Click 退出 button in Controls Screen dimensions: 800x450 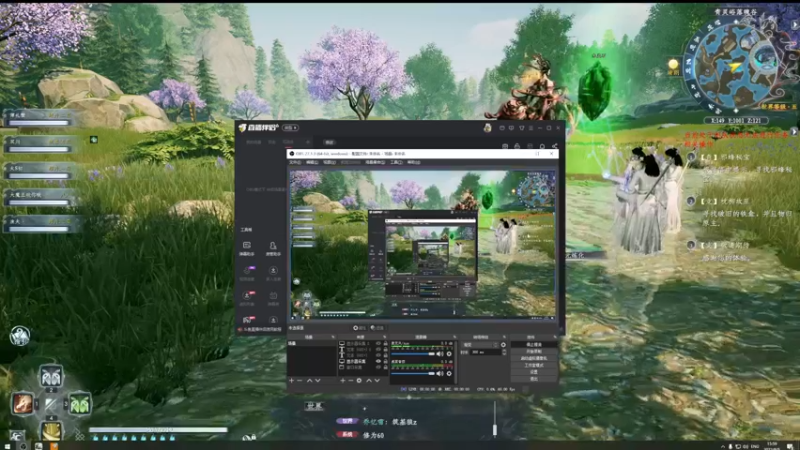click(534, 379)
